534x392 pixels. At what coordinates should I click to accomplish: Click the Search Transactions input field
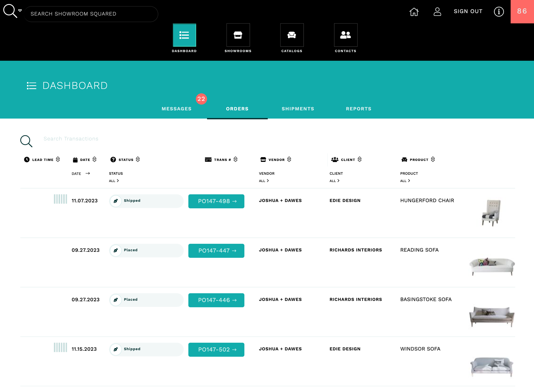pos(71,139)
